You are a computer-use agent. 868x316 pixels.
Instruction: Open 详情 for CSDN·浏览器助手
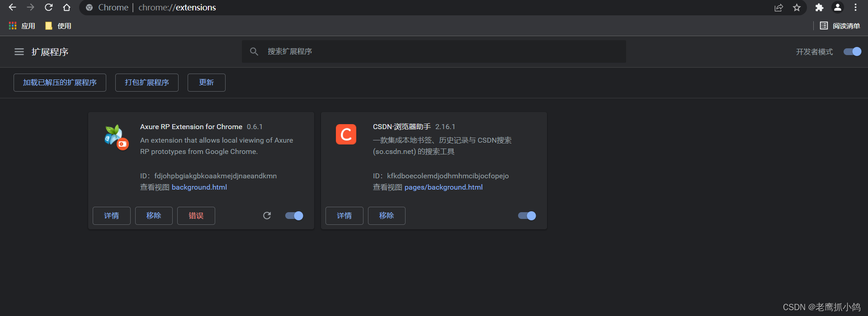click(x=344, y=216)
